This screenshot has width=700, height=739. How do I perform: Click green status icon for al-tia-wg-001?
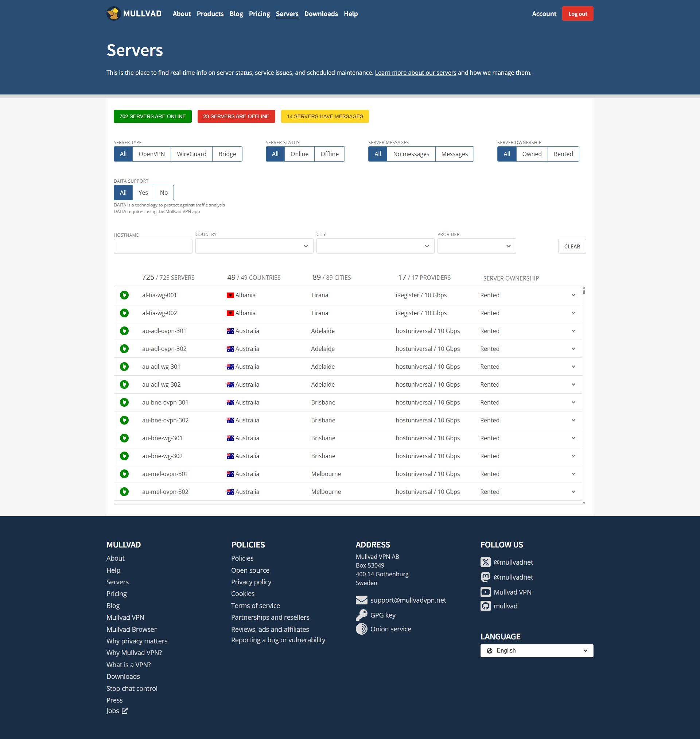tap(124, 295)
